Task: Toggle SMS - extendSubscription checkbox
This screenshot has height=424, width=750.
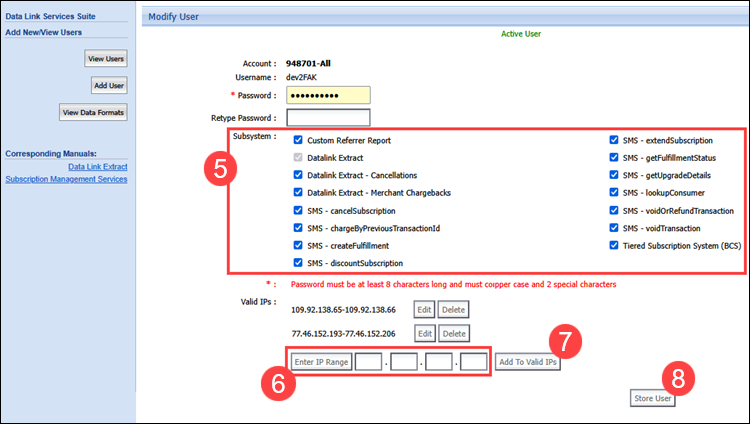Action: pos(614,141)
